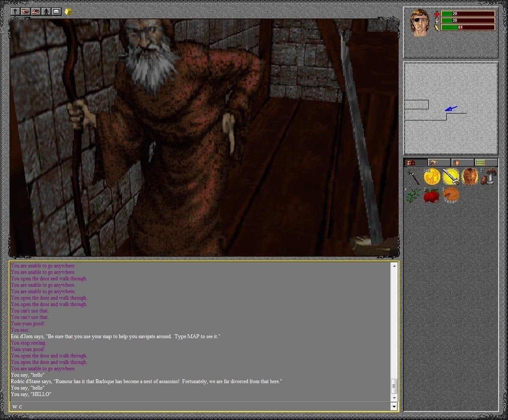Screen dimensions: 508x420
Task: Click the Eric d'Jorn map tip line
Action: click(115, 336)
